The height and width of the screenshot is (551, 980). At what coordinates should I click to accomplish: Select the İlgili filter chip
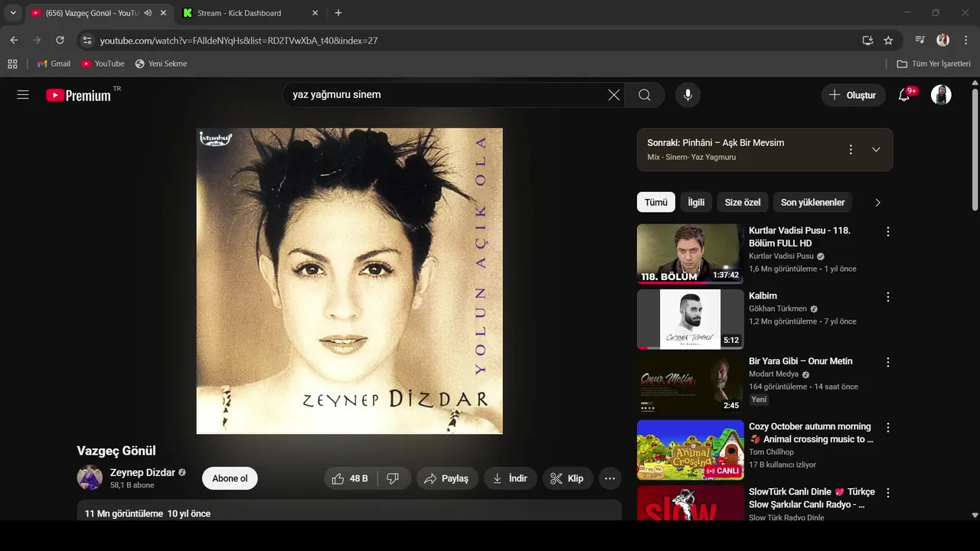pyautogui.click(x=696, y=202)
